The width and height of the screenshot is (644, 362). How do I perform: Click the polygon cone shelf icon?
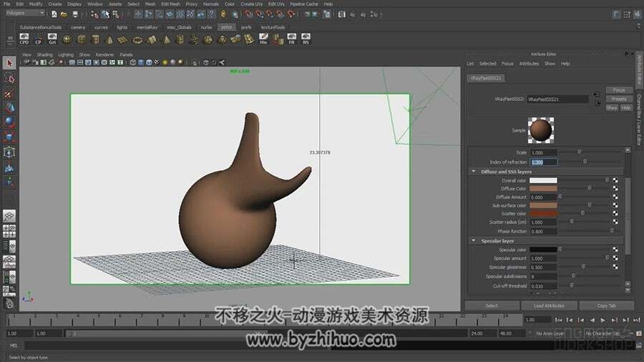tap(109, 40)
